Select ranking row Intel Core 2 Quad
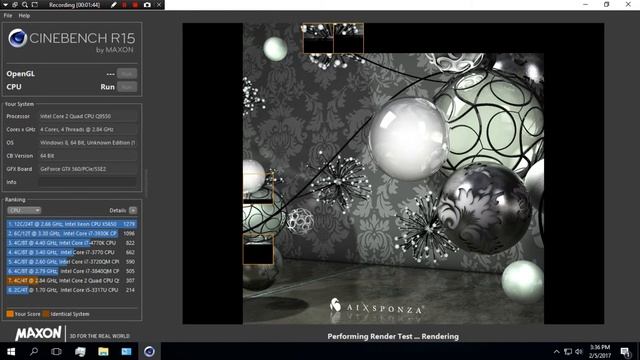This screenshot has width=640, height=360. click(x=71, y=280)
